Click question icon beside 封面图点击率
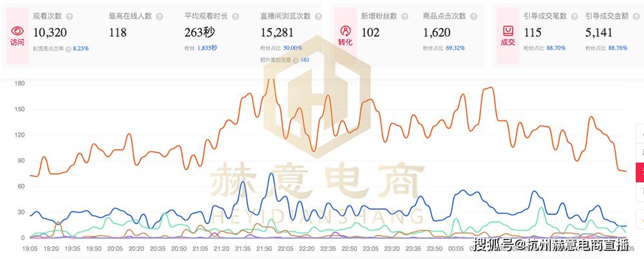The height and width of the screenshot is (259, 644). pos(69,48)
